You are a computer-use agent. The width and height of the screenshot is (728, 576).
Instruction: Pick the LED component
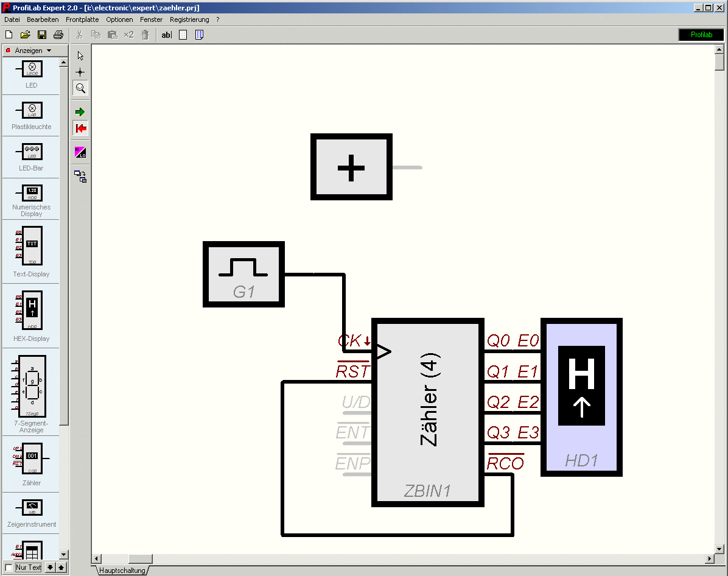(x=31, y=75)
